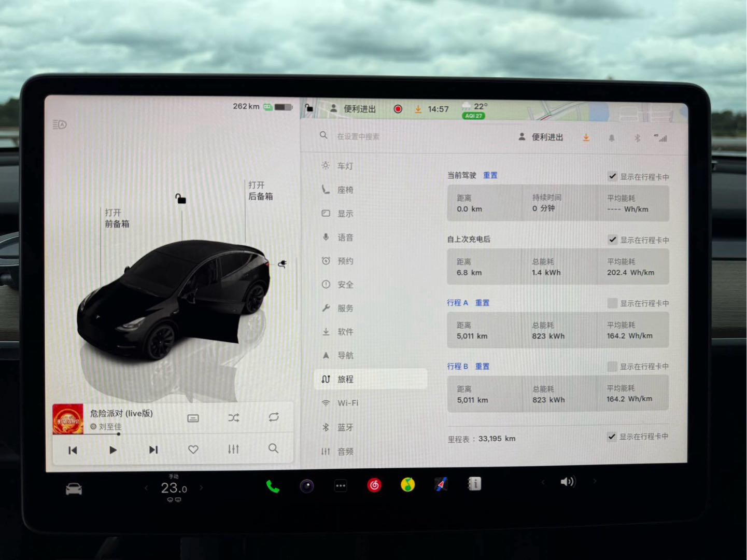Open the dashcam camera app
The image size is (747, 560).
[307, 486]
